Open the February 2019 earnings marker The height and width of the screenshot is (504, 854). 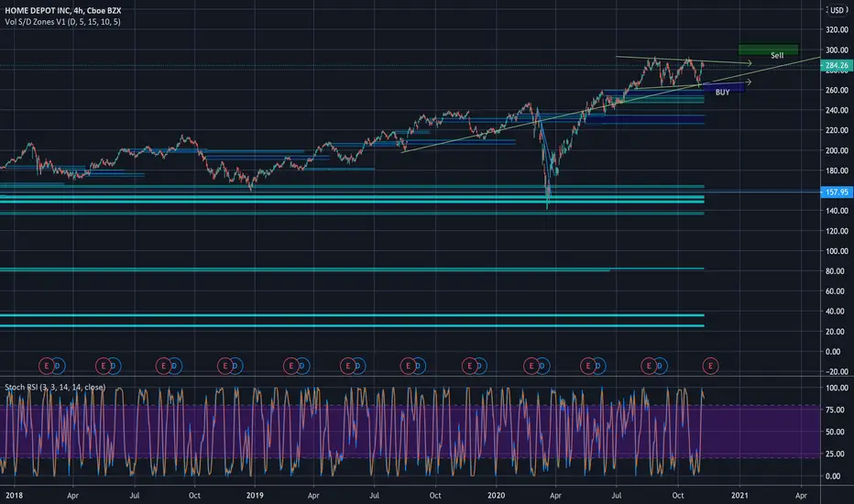pos(290,366)
